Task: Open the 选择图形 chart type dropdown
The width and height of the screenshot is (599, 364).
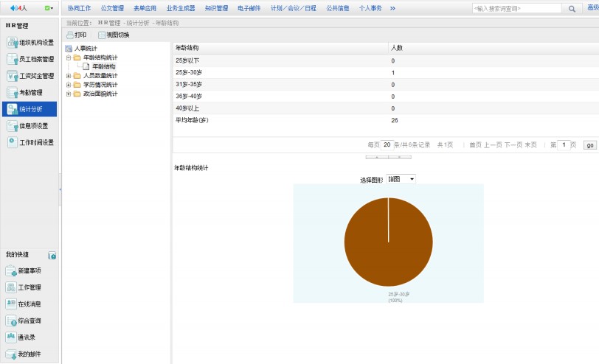Action: (401, 179)
